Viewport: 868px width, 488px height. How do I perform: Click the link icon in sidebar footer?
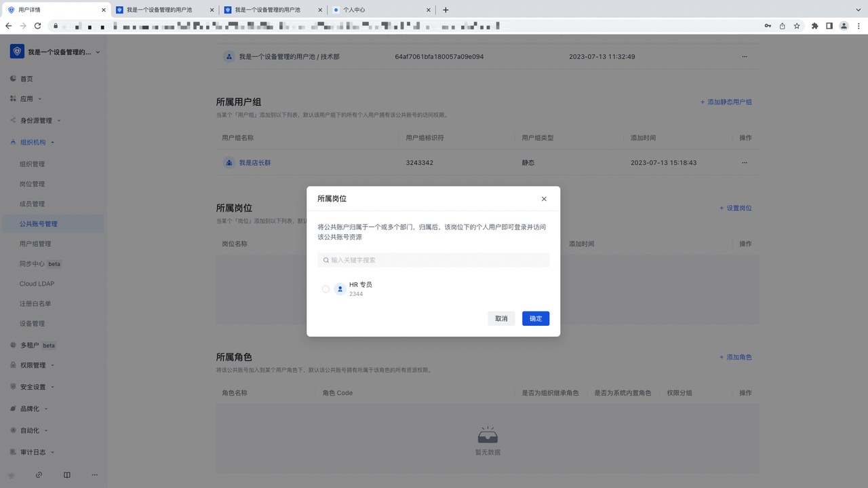pos(39,475)
